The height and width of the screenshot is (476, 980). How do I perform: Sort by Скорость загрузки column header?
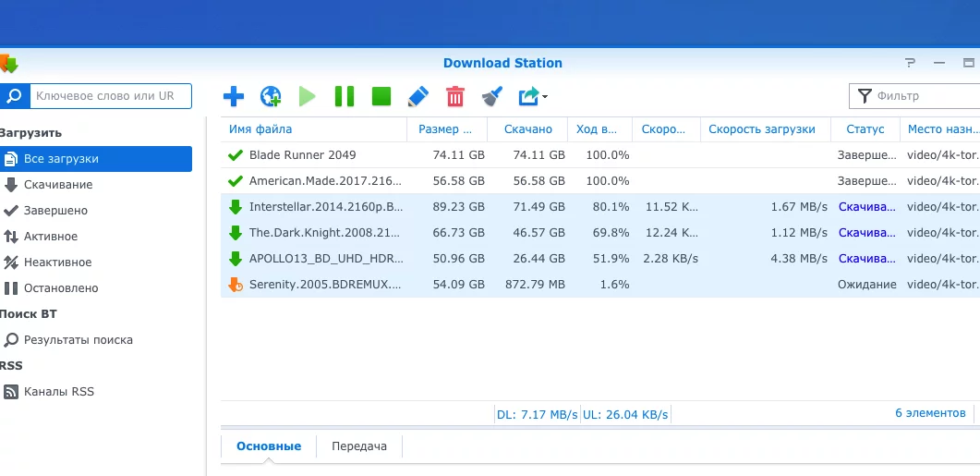(761, 129)
